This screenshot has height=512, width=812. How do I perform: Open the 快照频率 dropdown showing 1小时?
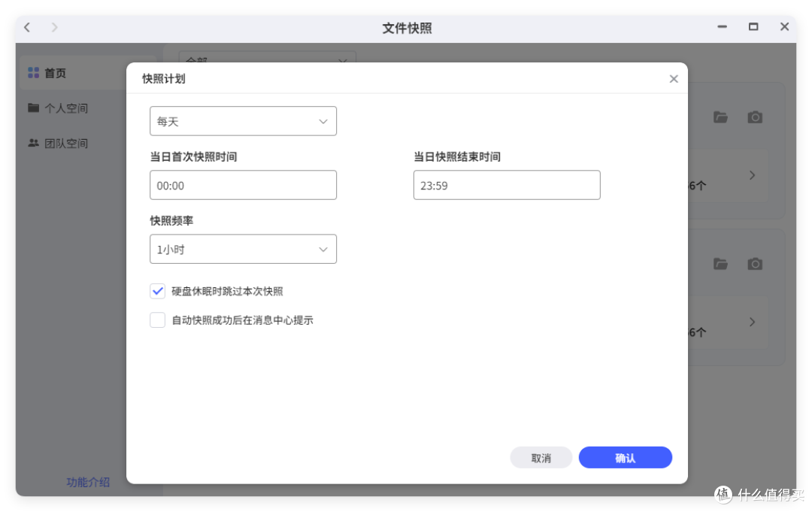coord(243,249)
